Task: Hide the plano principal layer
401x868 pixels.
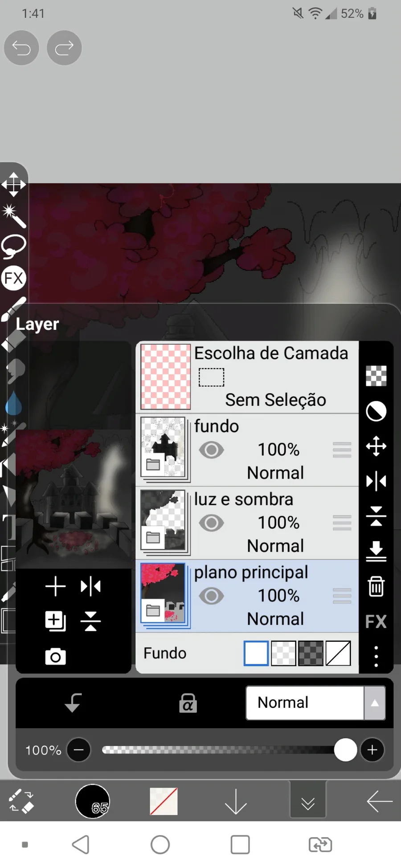Action: (211, 596)
